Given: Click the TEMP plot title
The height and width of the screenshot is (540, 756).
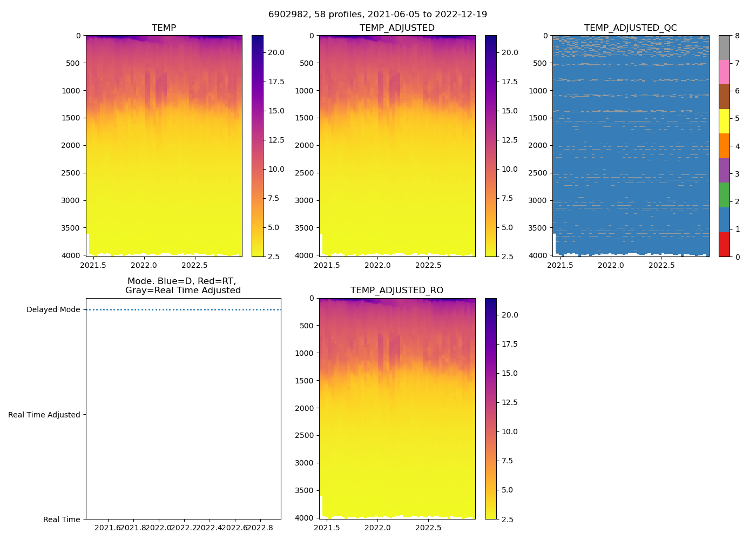Looking at the screenshot, I should [x=164, y=28].
